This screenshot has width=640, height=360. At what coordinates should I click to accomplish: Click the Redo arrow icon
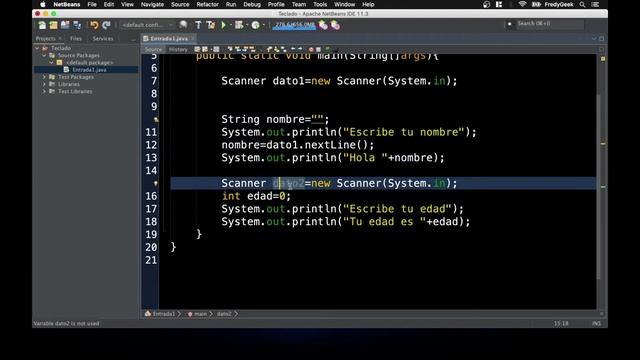pos(107,25)
